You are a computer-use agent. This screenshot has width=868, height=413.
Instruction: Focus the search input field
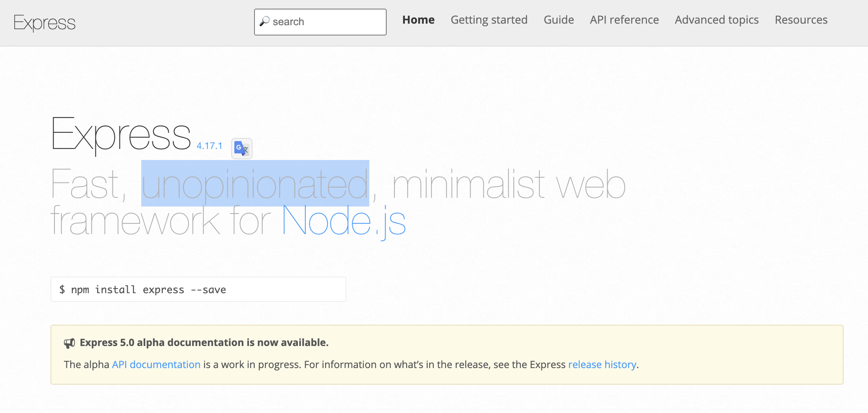(320, 22)
